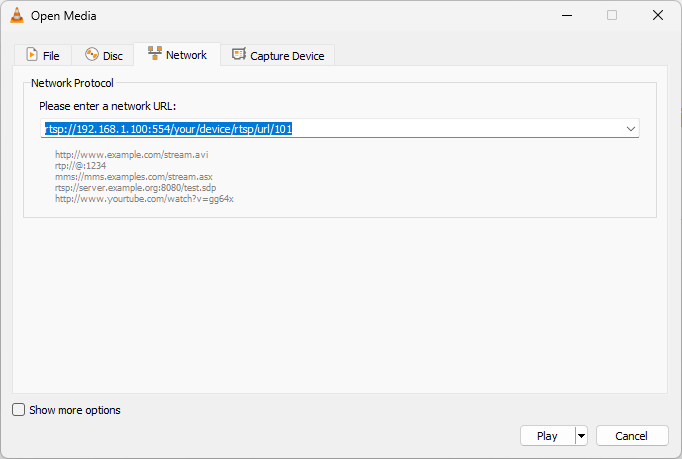Screen dimensions: 682x459
Task: Click the Cancel button
Action: point(632,436)
